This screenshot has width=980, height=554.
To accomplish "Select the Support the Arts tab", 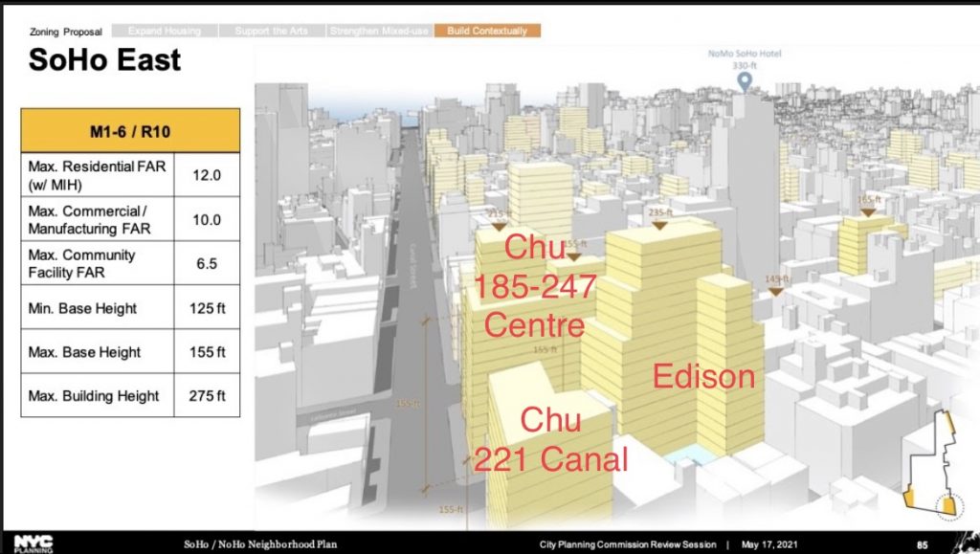I will [271, 31].
